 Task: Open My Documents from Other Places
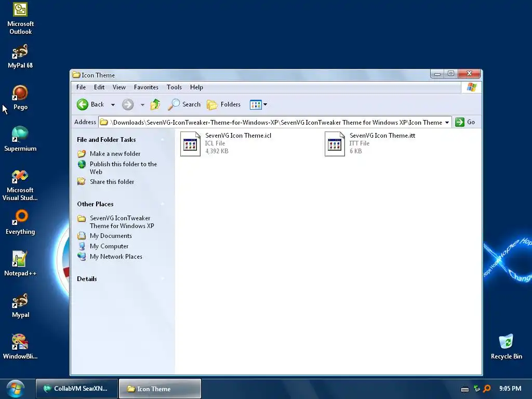pos(111,236)
